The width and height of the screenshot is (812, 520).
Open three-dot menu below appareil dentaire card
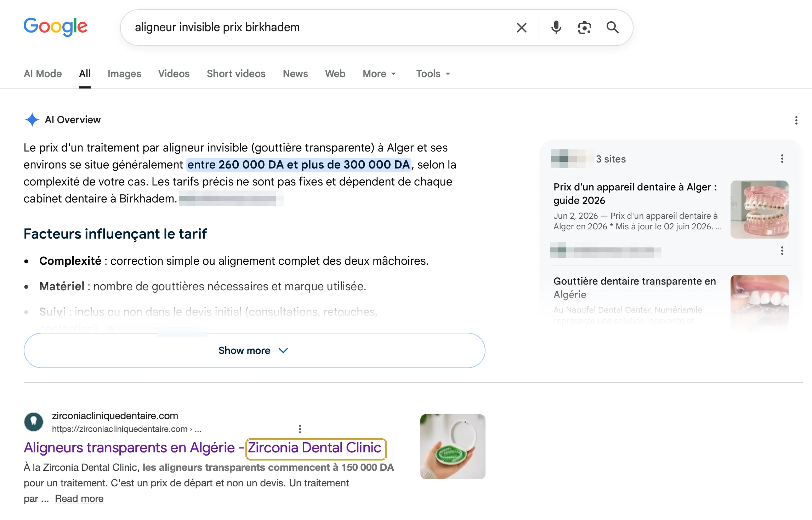[782, 251]
